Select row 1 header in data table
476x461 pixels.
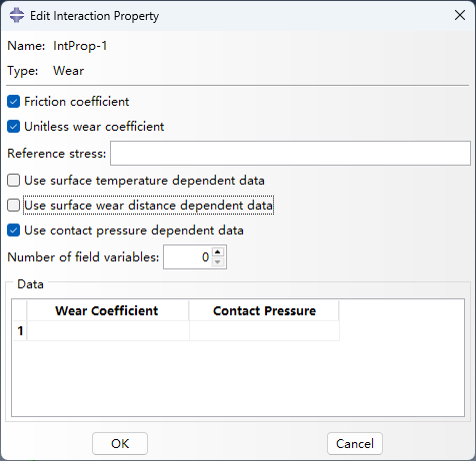click(20, 331)
